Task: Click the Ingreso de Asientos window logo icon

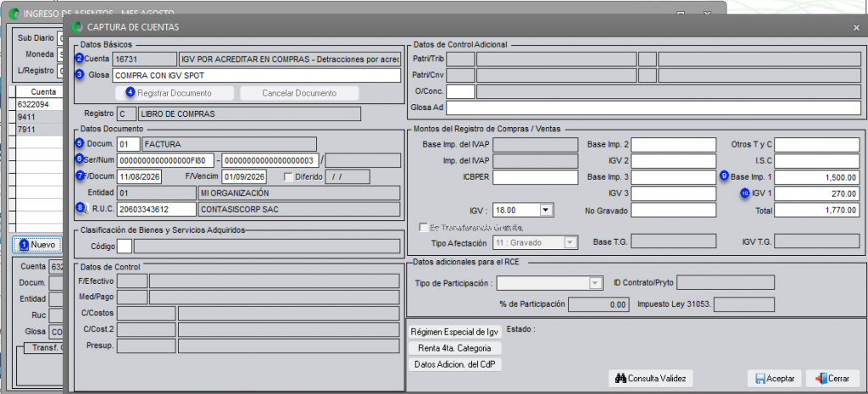Action: [x=14, y=13]
